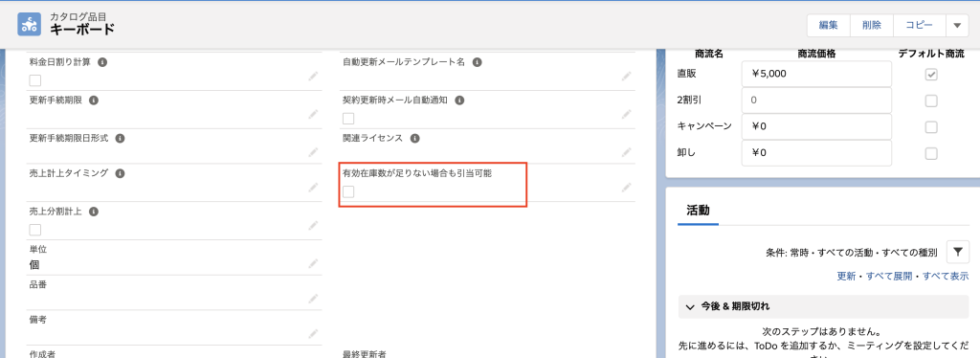The height and width of the screenshot is (358, 980).
Task: Click info icon next to 売上分割計上
Action: [94, 212]
